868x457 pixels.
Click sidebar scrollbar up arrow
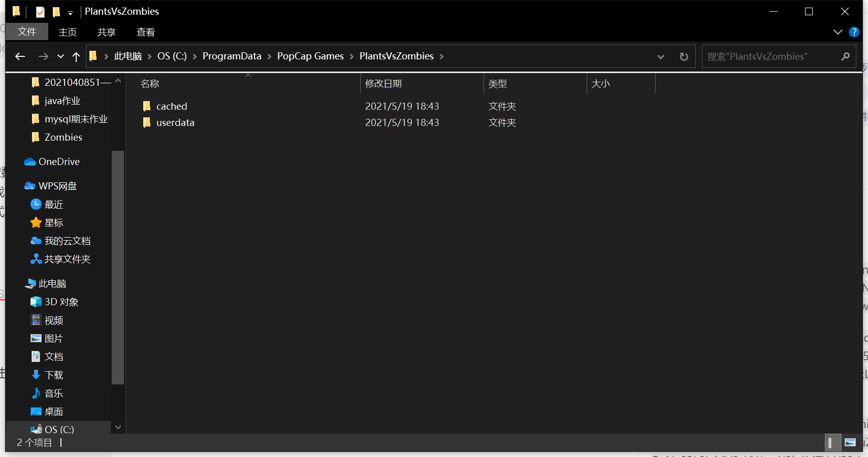pyautogui.click(x=118, y=81)
